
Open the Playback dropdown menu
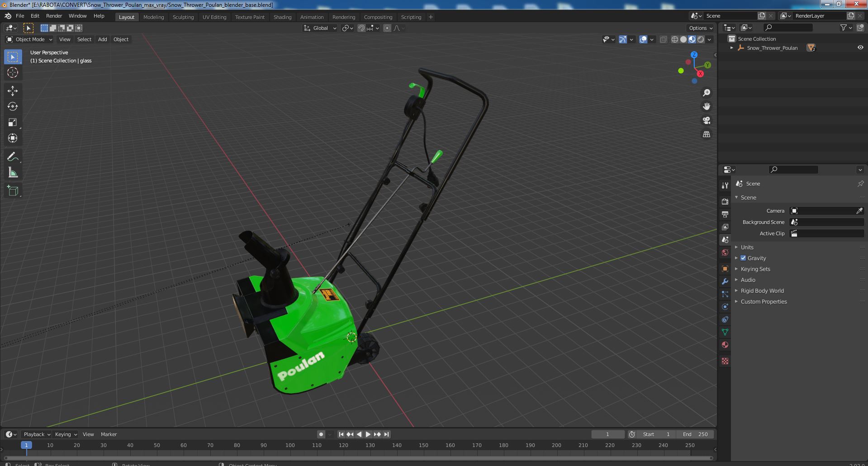[37, 434]
